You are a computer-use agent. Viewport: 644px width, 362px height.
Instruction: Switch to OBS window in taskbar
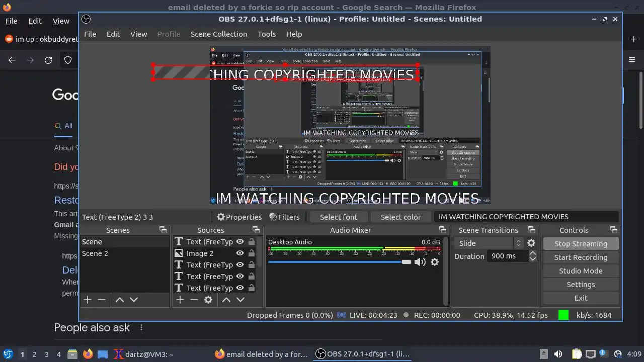tap(363, 354)
